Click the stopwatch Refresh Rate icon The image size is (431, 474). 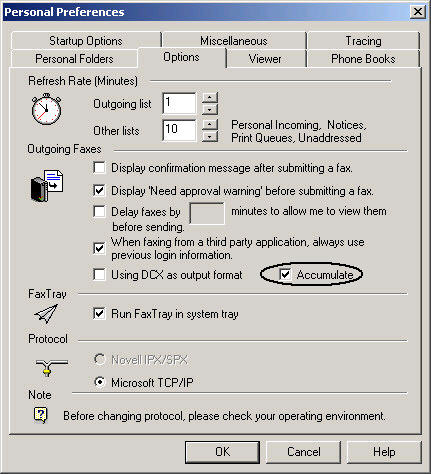(x=46, y=109)
